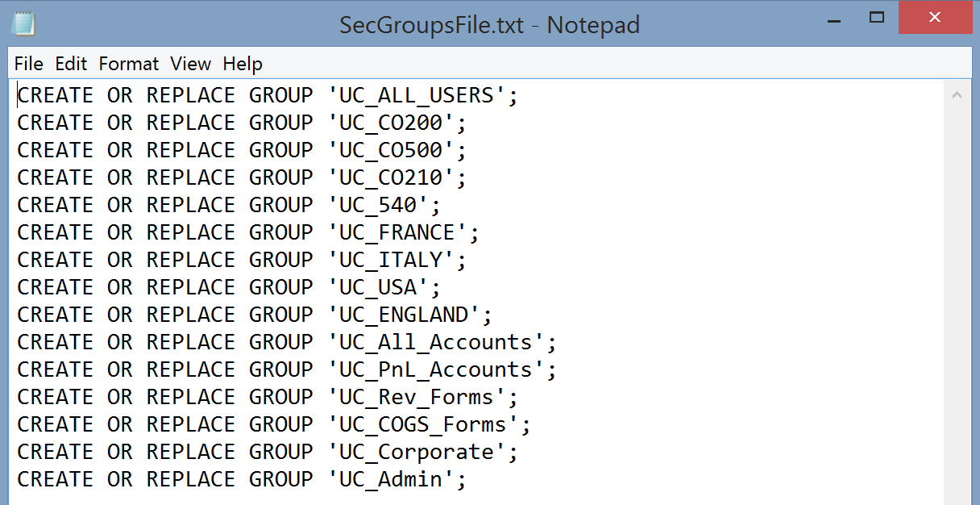Open the Format menu
The height and width of the screenshot is (505, 980).
129,64
